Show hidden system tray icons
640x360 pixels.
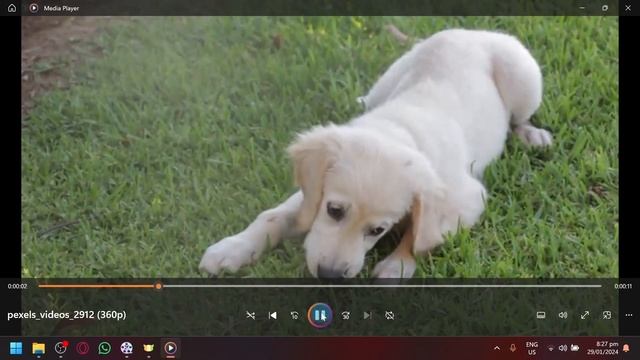click(497, 348)
